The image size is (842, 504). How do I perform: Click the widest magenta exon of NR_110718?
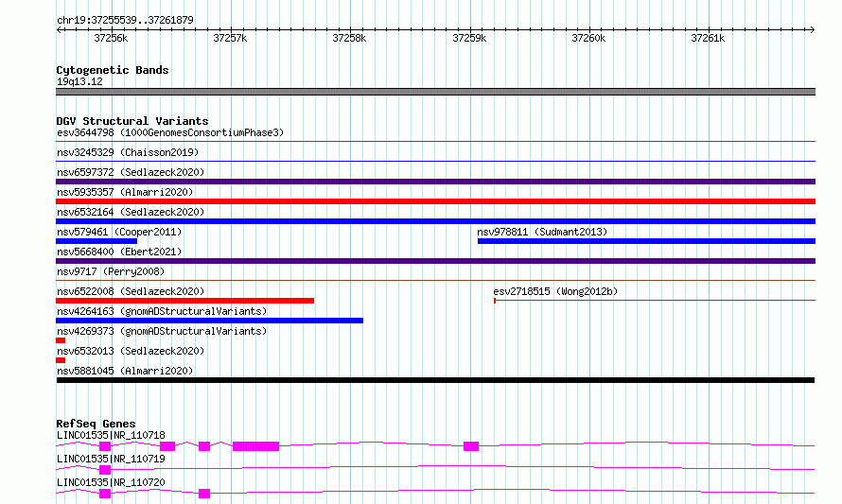point(255,446)
